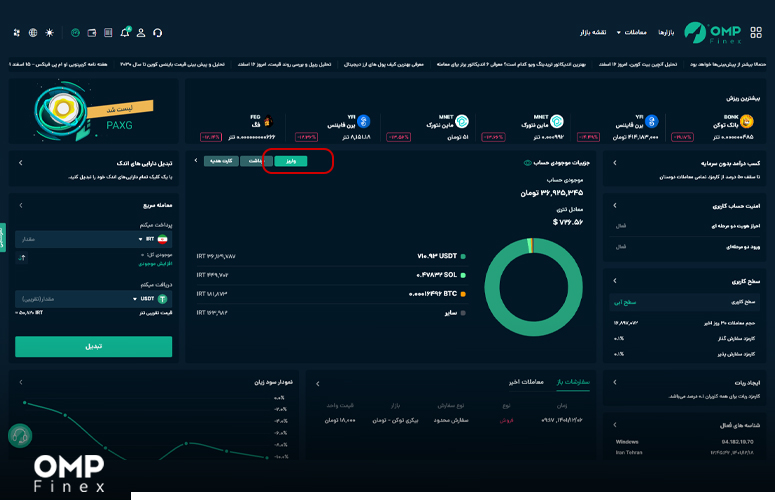
Task: Click the grey swatch beside سایر row
Action: [463, 313]
